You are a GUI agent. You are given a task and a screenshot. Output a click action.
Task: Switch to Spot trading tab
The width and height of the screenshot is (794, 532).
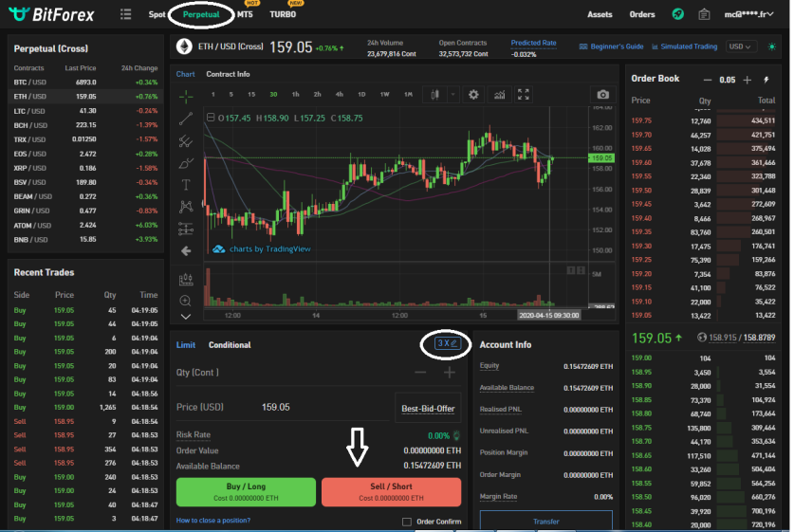click(x=157, y=14)
